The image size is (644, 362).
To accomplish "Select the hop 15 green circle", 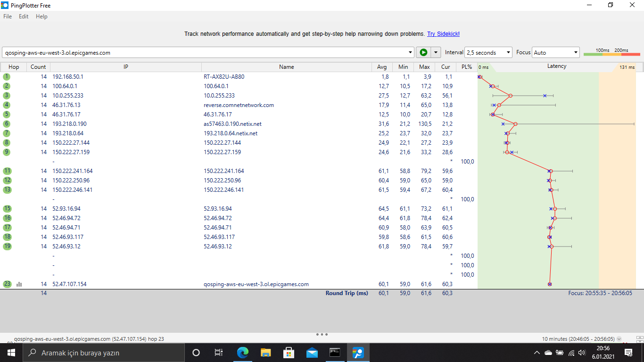I will [7, 208].
